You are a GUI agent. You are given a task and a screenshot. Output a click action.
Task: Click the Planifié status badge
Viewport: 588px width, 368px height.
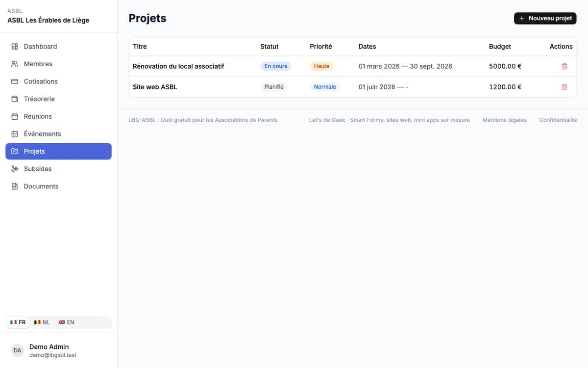(x=273, y=87)
